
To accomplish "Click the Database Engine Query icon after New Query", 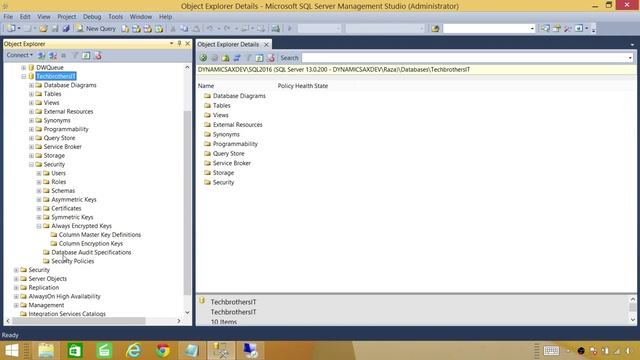I will [x=125, y=29].
